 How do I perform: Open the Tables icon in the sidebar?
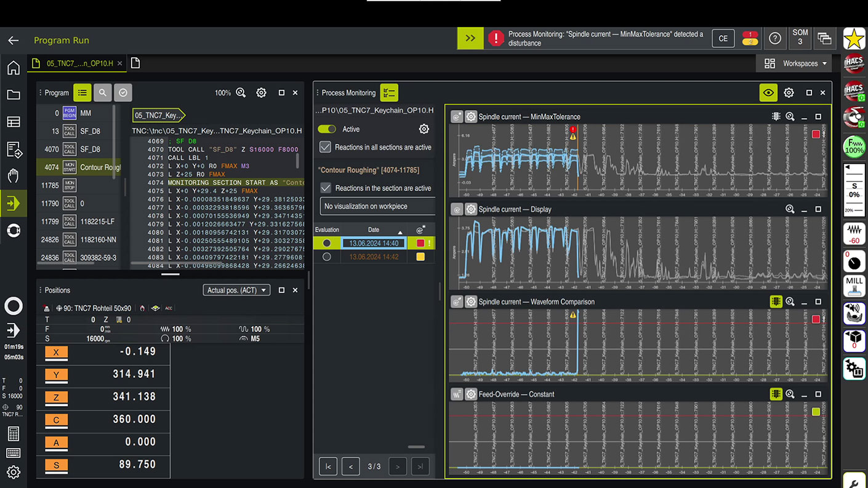[13, 122]
